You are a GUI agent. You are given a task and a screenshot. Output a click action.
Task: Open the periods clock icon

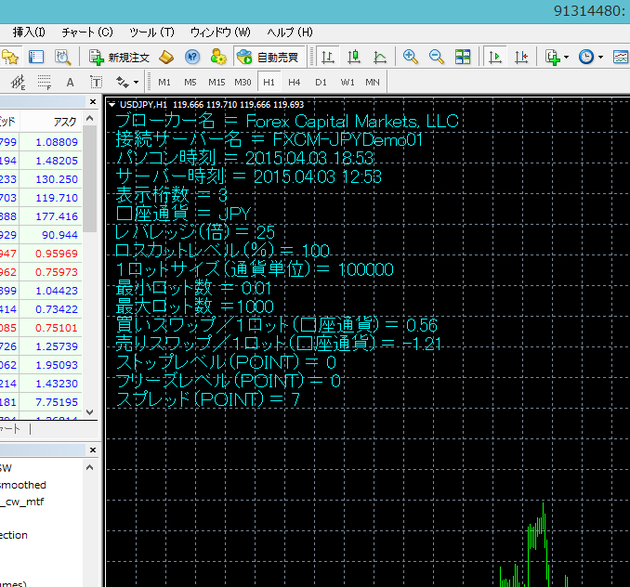pyautogui.click(x=586, y=57)
